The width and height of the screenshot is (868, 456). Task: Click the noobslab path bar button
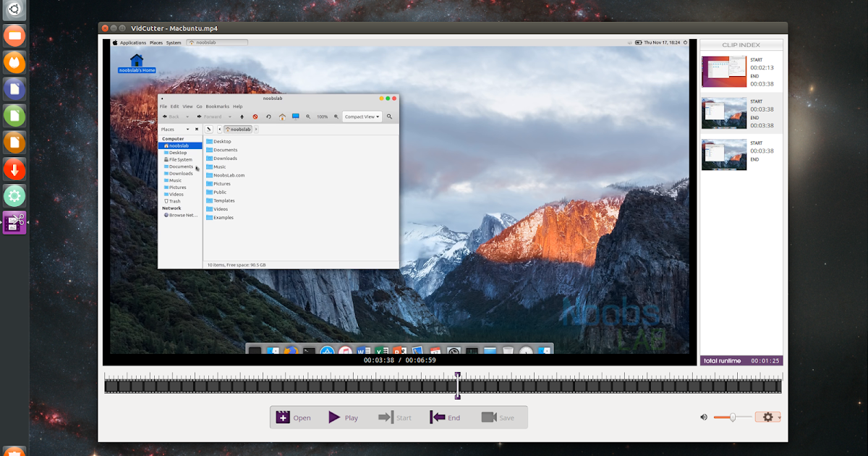tap(238, 130)
